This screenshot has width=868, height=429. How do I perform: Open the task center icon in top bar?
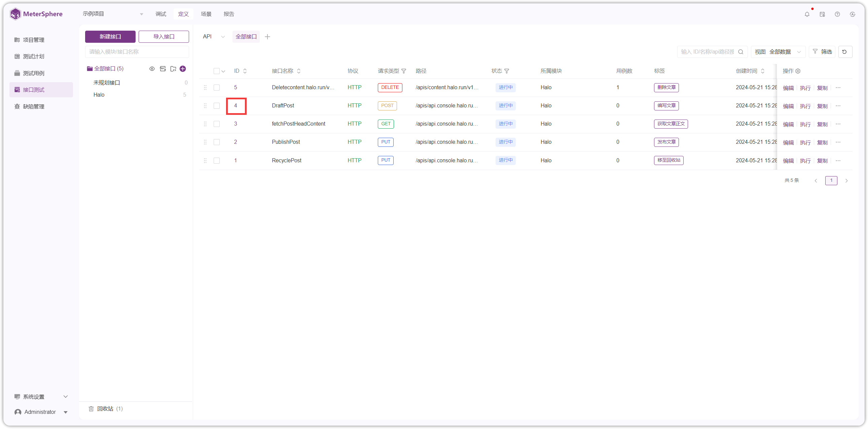[822, 14]
